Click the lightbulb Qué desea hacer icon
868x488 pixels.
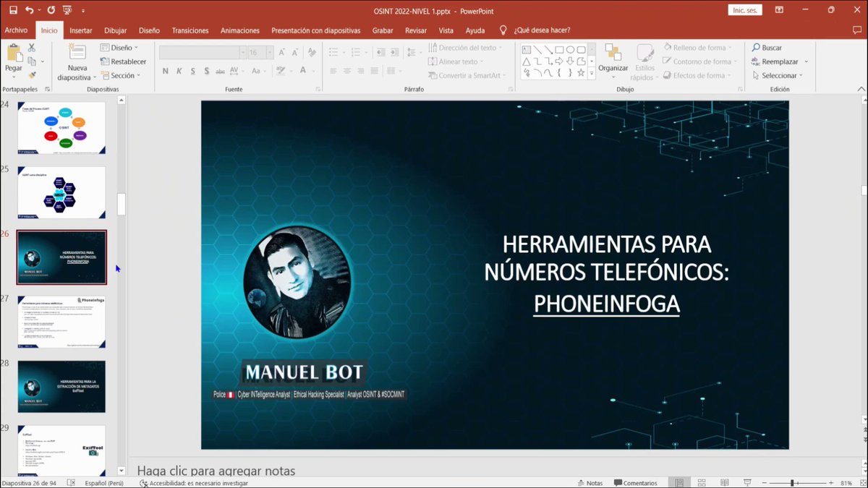[503, 30]
